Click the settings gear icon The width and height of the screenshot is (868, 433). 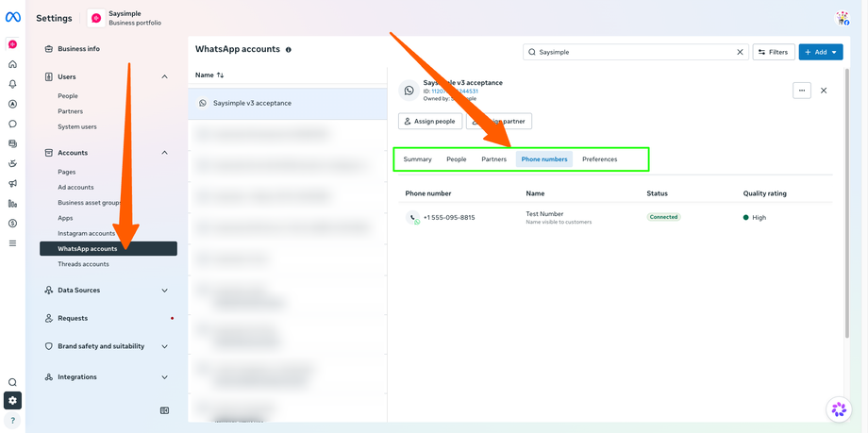pyautogui.click(x=12, y=400)
